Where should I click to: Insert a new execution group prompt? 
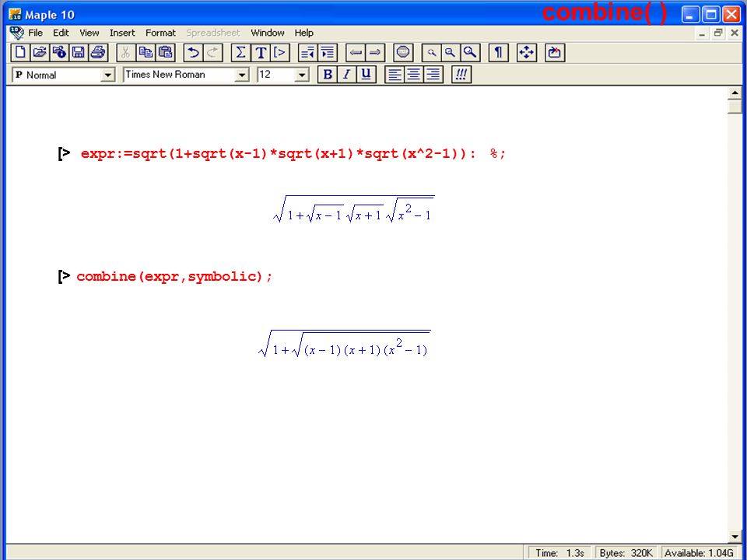280,52
